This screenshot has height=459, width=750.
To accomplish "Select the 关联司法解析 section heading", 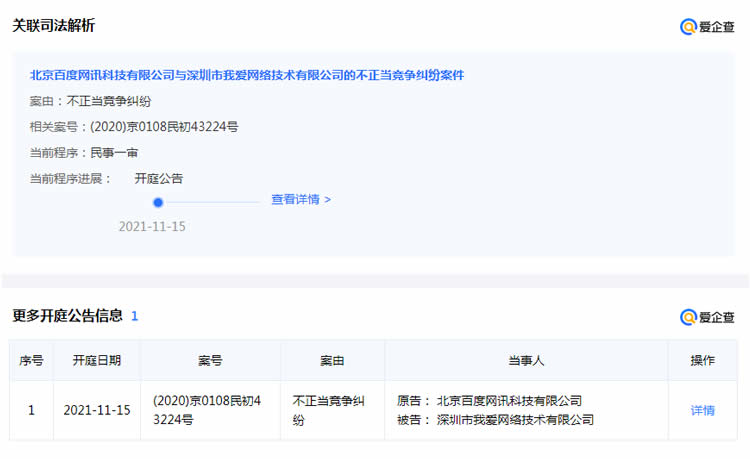I will (54, 26).
